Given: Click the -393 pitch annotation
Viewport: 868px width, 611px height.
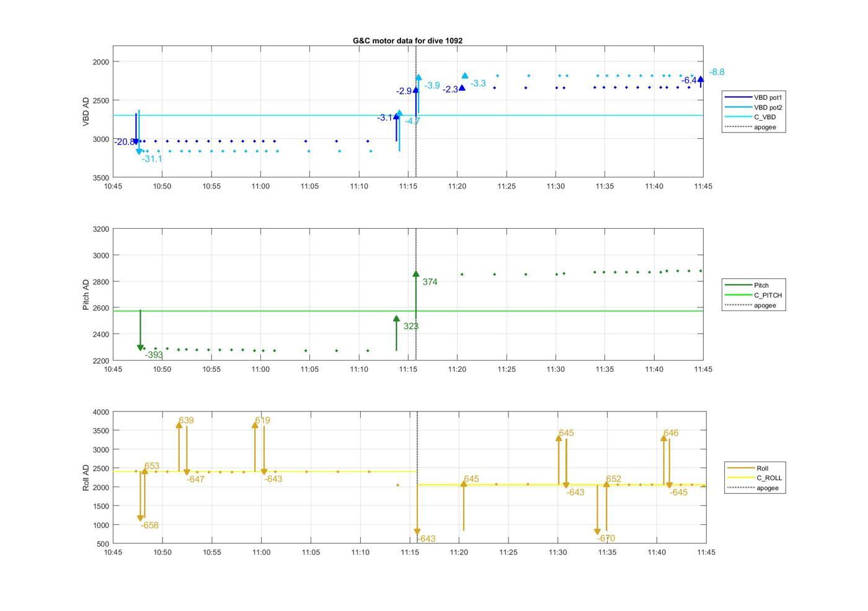Looking at the screenshot, I should click(154, 355).
